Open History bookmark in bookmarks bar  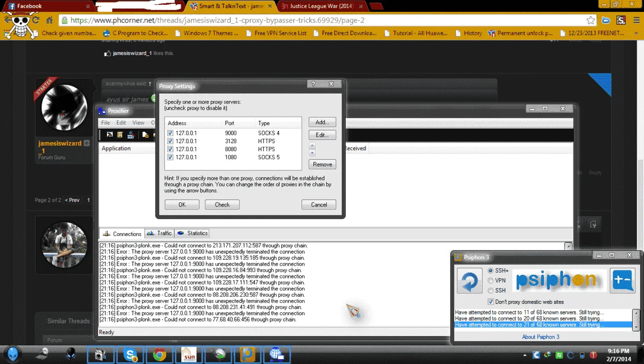click(x=469, y=33)
